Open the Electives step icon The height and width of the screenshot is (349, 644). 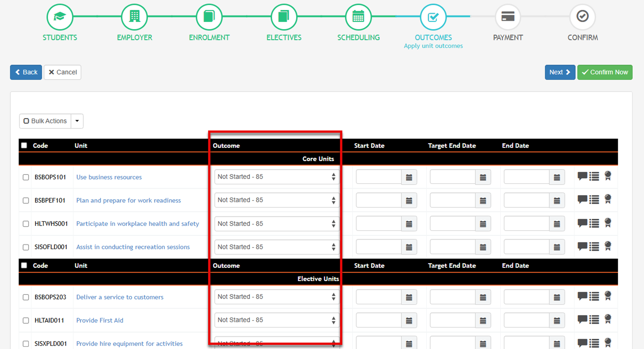pyautogui.click(x=284, y=17)
